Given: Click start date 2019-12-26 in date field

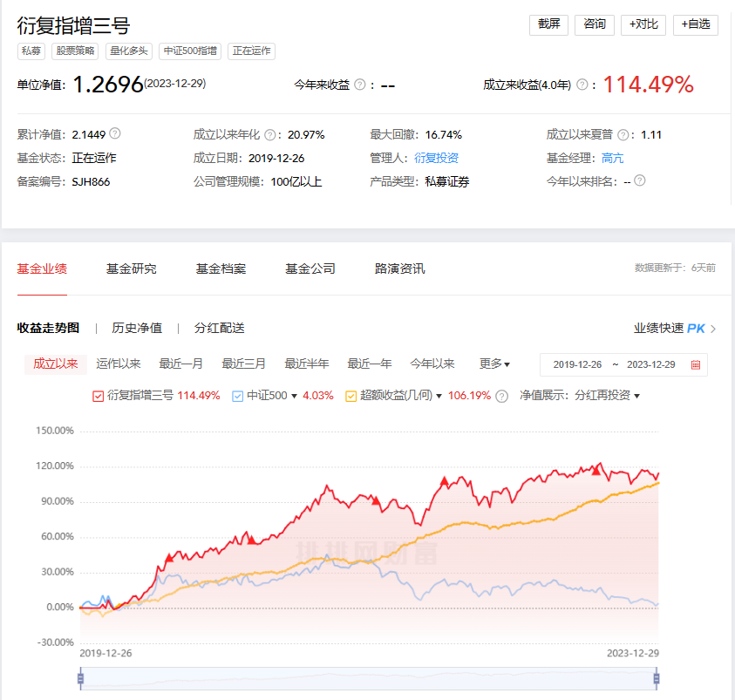Looking at the screenshot, I should point(577,364).
